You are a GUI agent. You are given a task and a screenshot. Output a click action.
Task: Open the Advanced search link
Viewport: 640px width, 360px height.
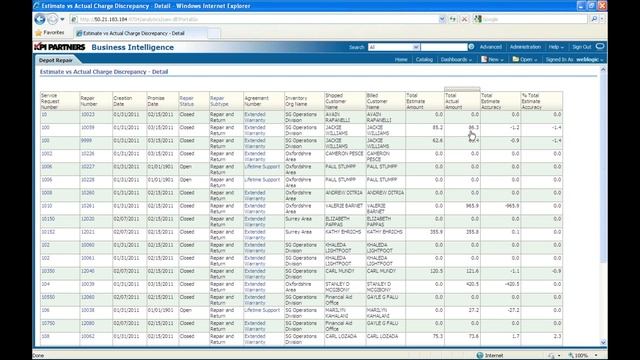490,47
